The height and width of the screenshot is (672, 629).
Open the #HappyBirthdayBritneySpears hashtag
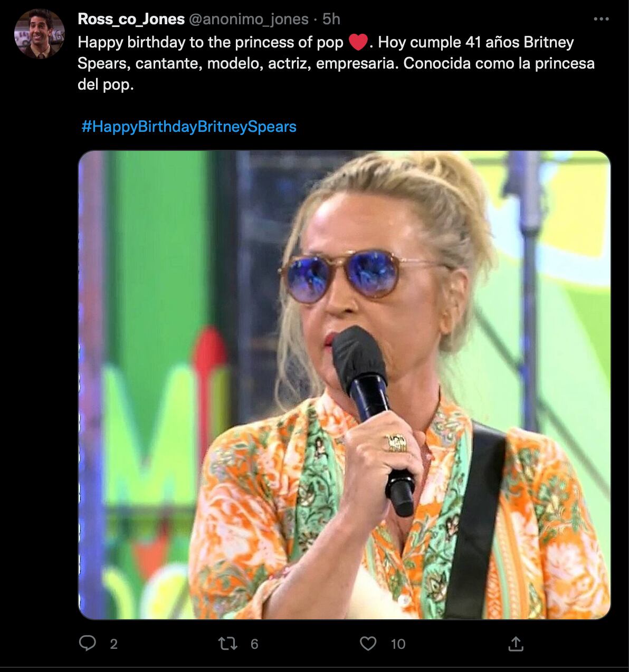[x=189, y=127]
